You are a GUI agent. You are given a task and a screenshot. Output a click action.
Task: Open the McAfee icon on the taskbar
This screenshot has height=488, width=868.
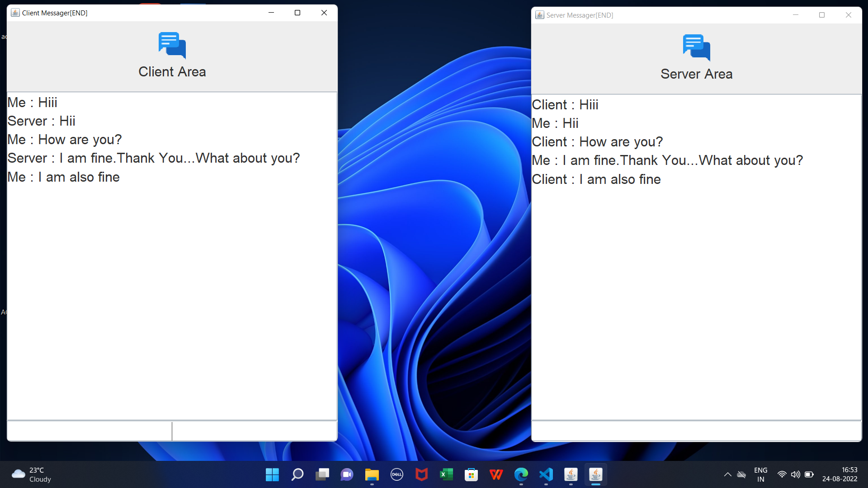[422, 474]
